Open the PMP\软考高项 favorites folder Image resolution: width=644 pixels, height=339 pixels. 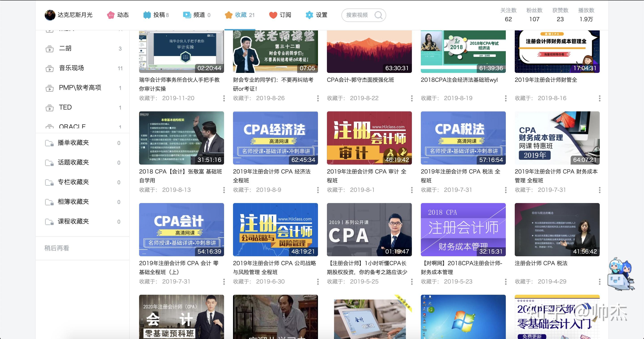[x=83, y=88]
